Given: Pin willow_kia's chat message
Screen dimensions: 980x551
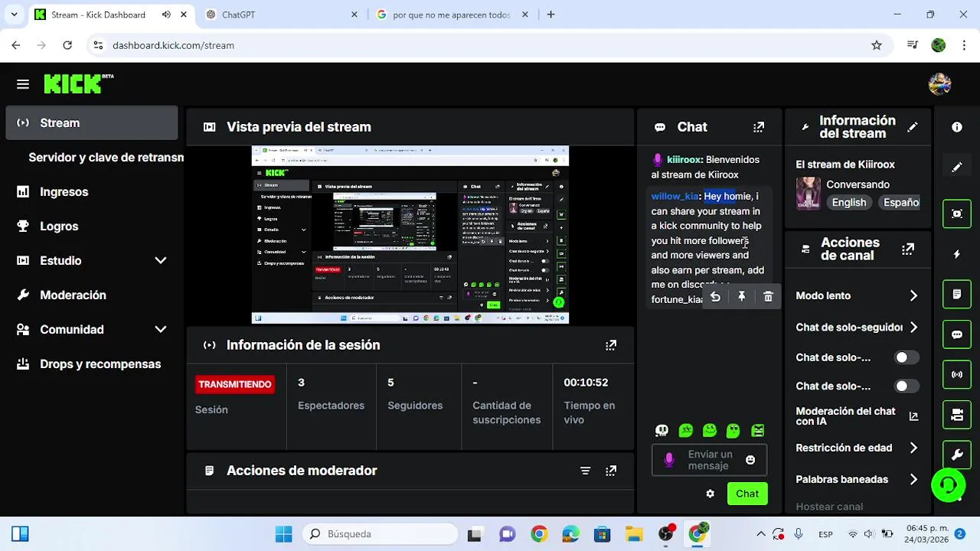Looking at the screenshot, I should pyautogui.click(x=742, y=297).
